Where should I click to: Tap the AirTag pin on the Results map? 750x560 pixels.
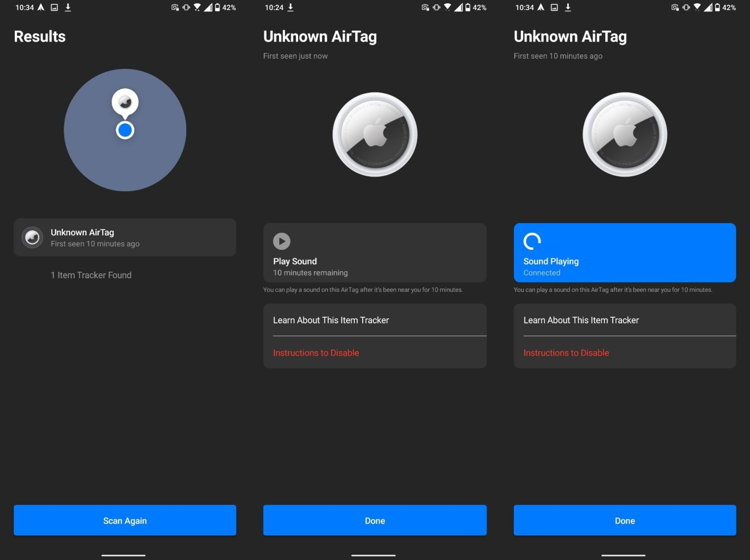point(125,103)
